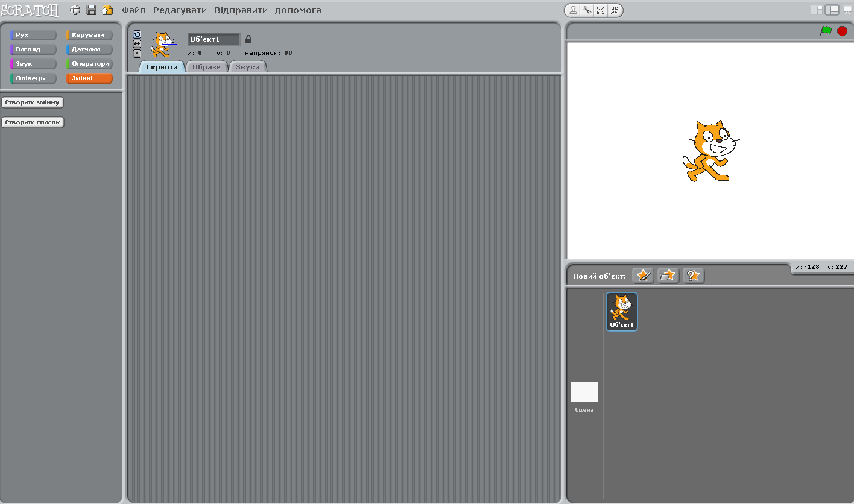The width and height of the screenshot is (854, 504).
Task: Select the Керувати blocks category
Action: 89,35
